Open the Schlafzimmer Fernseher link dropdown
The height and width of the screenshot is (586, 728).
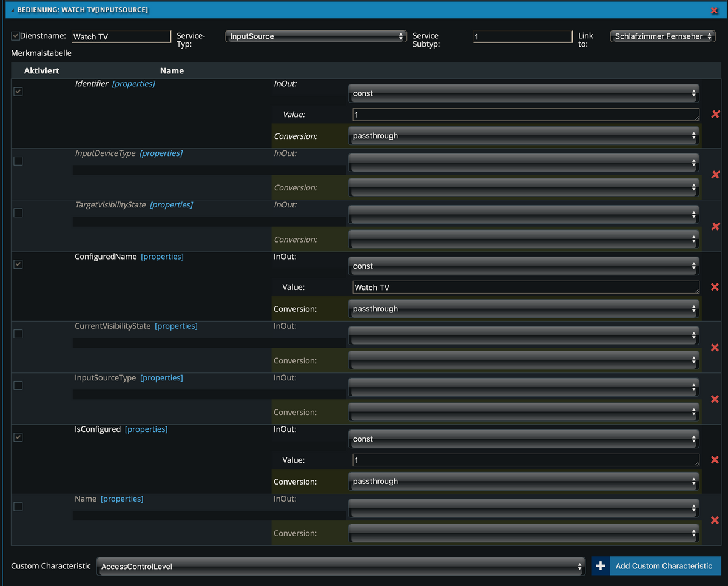click(x=662, y=36)
